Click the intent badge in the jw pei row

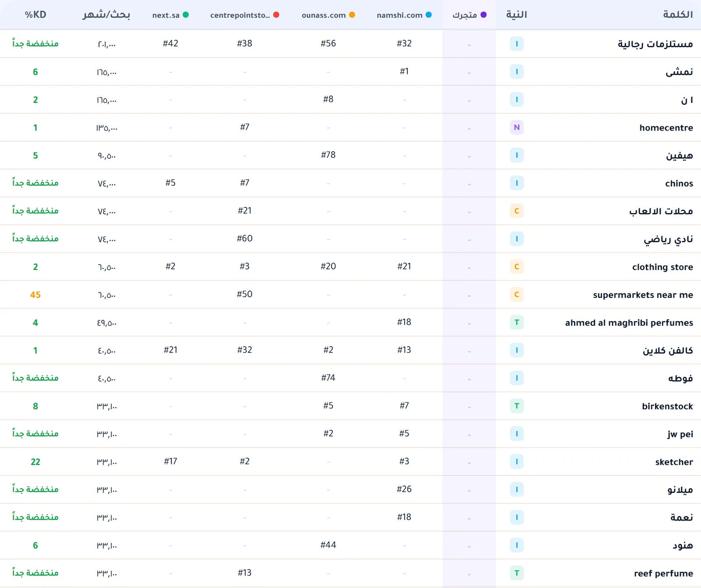coord(517,434)
